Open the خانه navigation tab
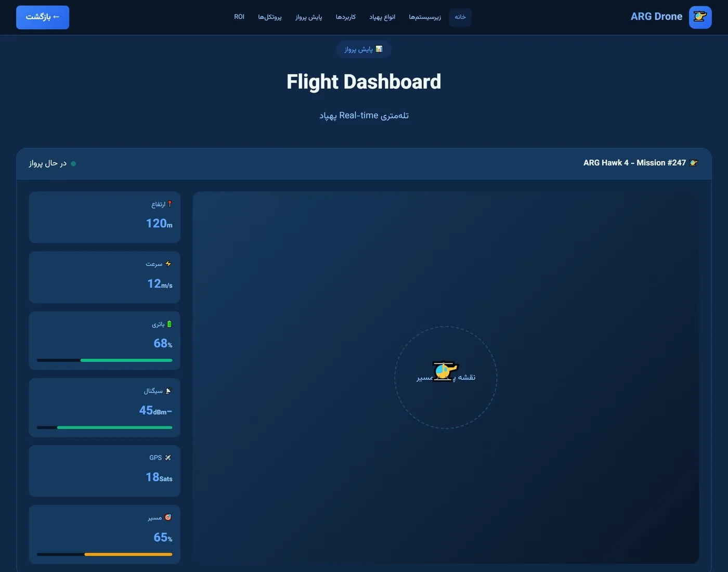Viewport: 728px width, 572px height. pos(460,17)
